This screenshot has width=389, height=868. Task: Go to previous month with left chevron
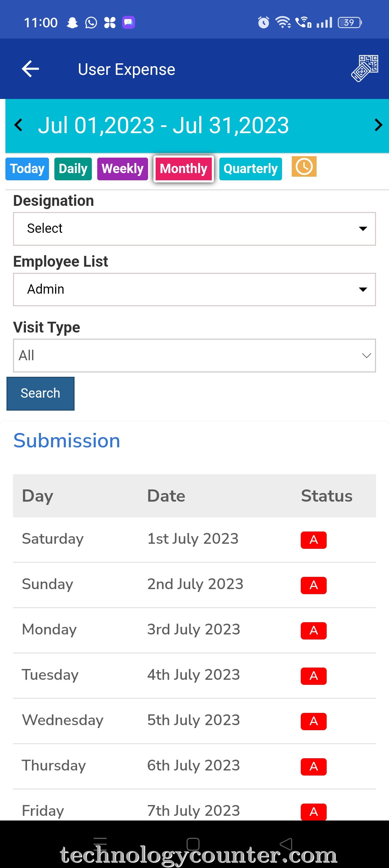point(18,125)
